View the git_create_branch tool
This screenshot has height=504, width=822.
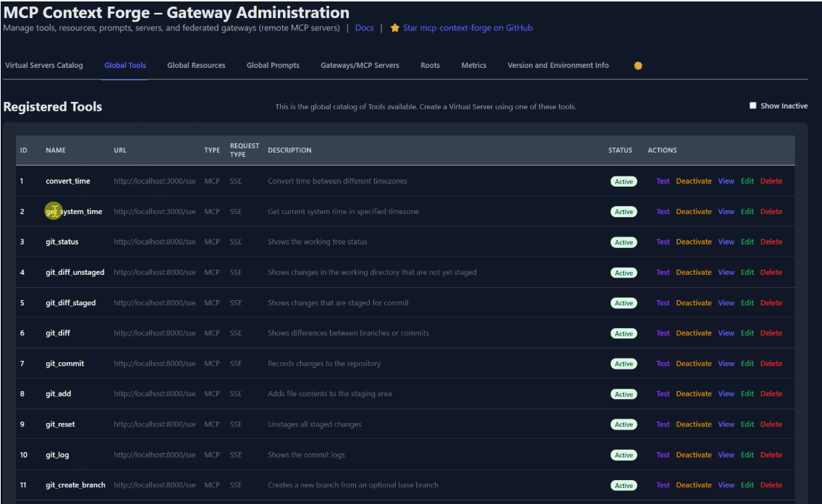tap(726, 484)
